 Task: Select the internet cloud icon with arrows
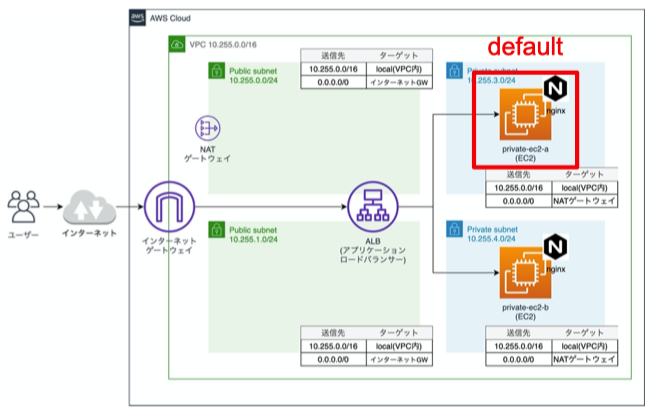click(89, 208)
